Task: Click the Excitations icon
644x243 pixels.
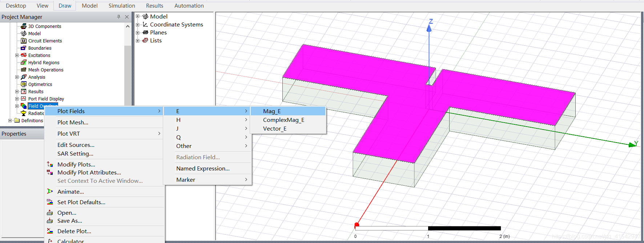Action: pyautogui.click(x=24, y=55)
